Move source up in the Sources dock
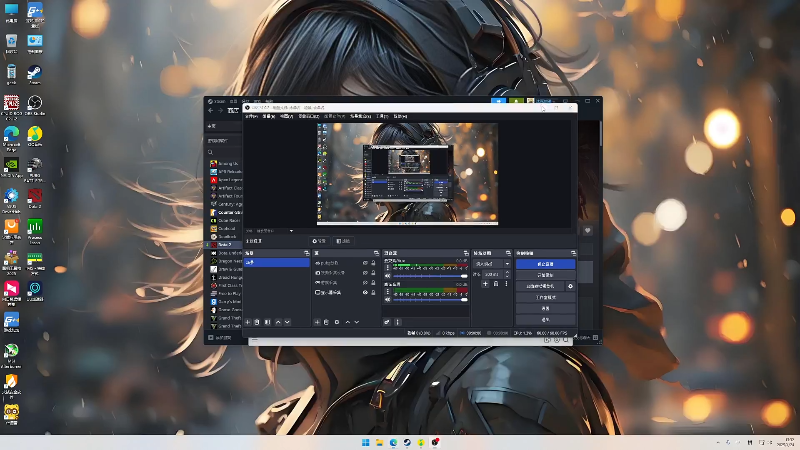800x450 pixels. 347,322
